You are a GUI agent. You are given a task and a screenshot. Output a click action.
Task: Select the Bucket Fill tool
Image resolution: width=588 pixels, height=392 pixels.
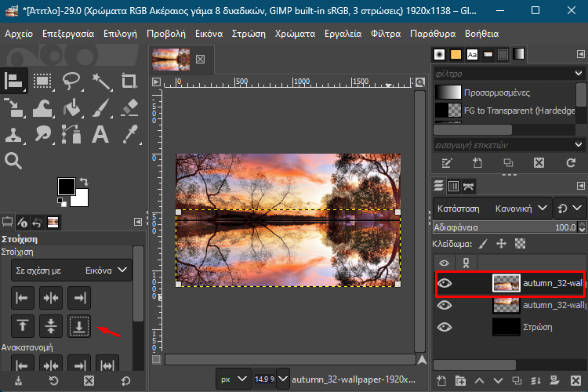tap(71, 107)
